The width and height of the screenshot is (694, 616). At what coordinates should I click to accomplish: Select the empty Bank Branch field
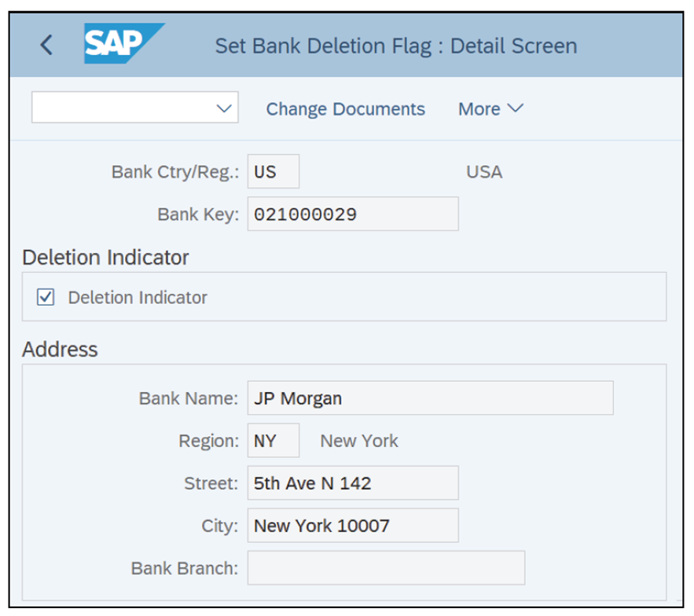[x=385, y=567]
